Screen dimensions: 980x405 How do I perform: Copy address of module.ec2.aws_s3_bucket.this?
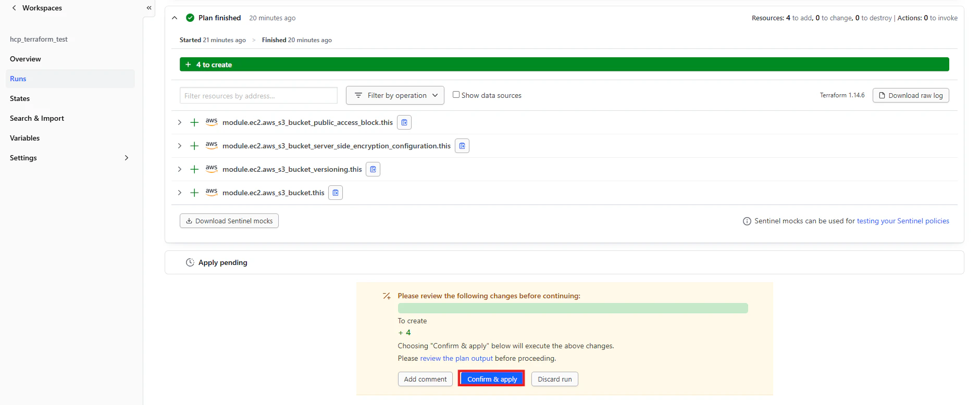click(x=336, y=193)
